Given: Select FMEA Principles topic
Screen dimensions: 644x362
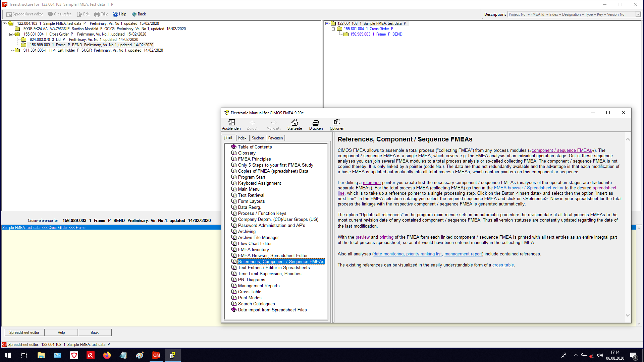Looking at the screenshot, I should 254,159.
